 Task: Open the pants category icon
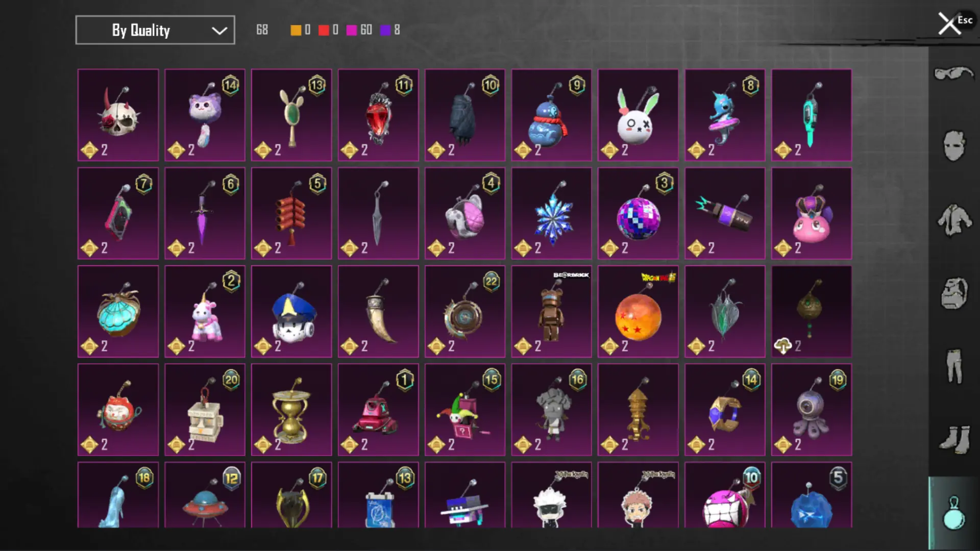[954, 366]
